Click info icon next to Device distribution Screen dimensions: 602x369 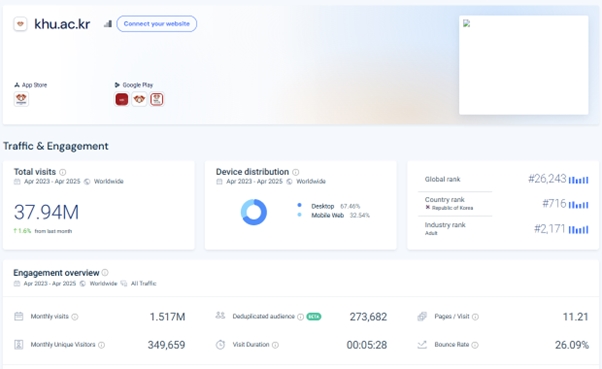click(x=296, y=172)
